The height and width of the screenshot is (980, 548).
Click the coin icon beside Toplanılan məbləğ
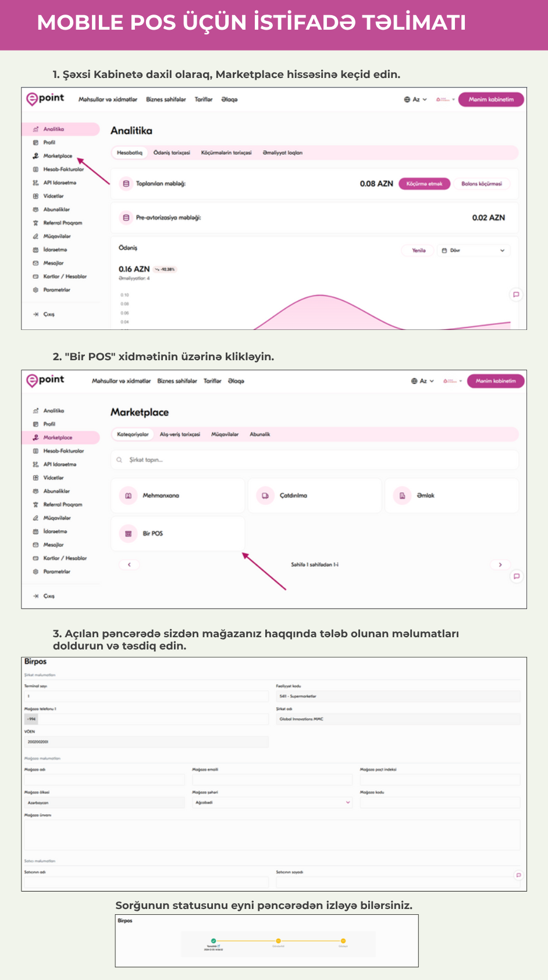coord(126,184)
